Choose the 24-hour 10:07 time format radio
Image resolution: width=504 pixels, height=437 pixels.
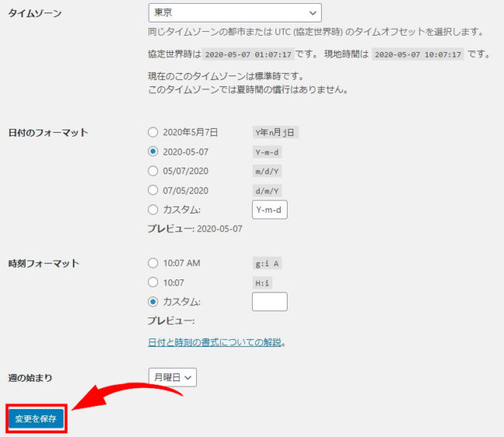click(x=153, y=283)
